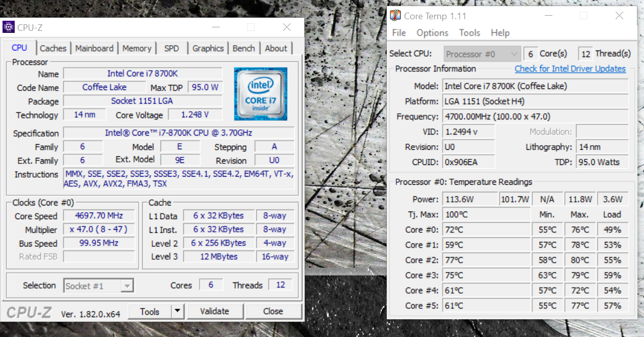This screenshot has width=644, height=337.
Task: Click the Max TDP value '95.0 W'
Action: 205,87
